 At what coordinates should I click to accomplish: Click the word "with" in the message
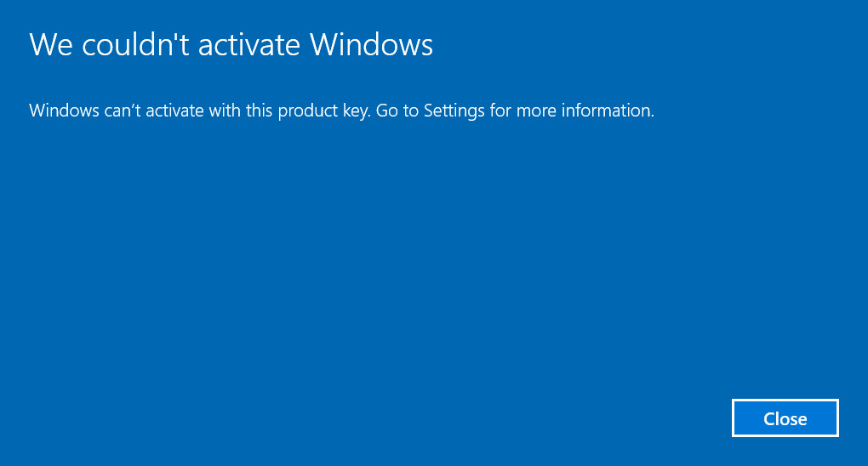pos(223,111)
